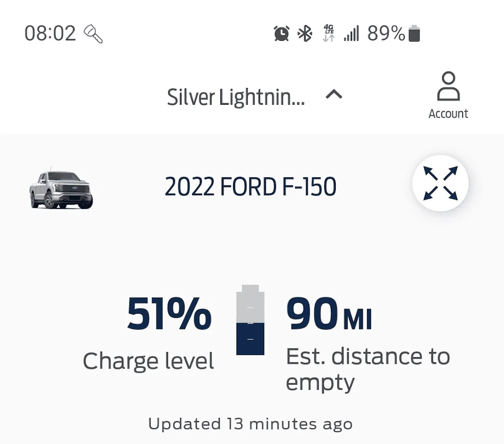Tap the Bluetooth status bar icon
Viewport: 504px width, 444px height.
(x=305, y=34)
